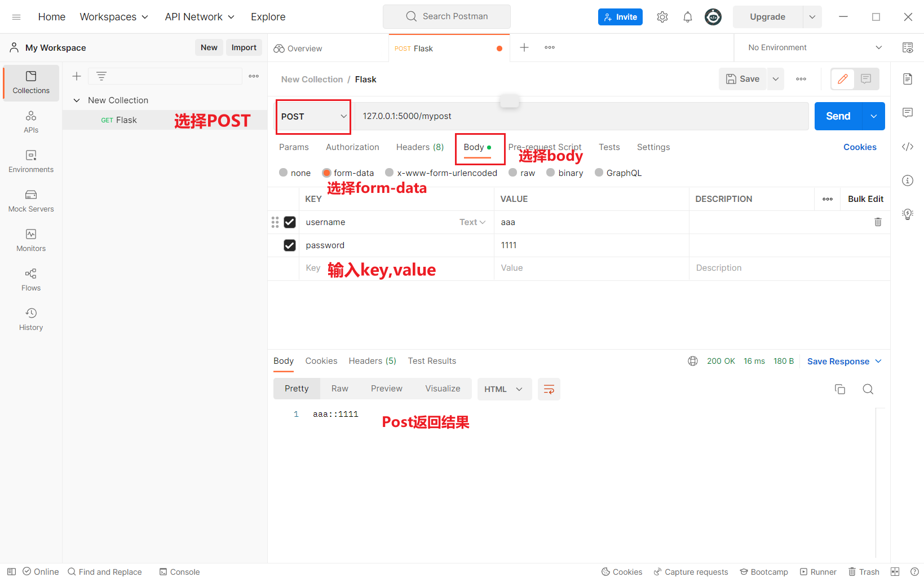Open the request info icon
924x577 pixels.
pos(908,180)
